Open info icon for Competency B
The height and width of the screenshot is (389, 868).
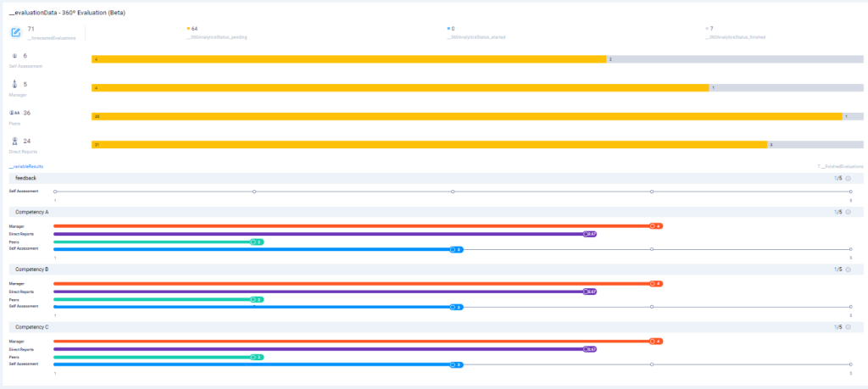point(849,269)
